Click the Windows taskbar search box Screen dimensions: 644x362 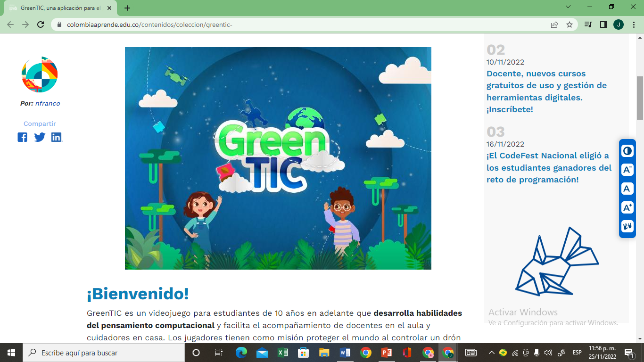103,353
